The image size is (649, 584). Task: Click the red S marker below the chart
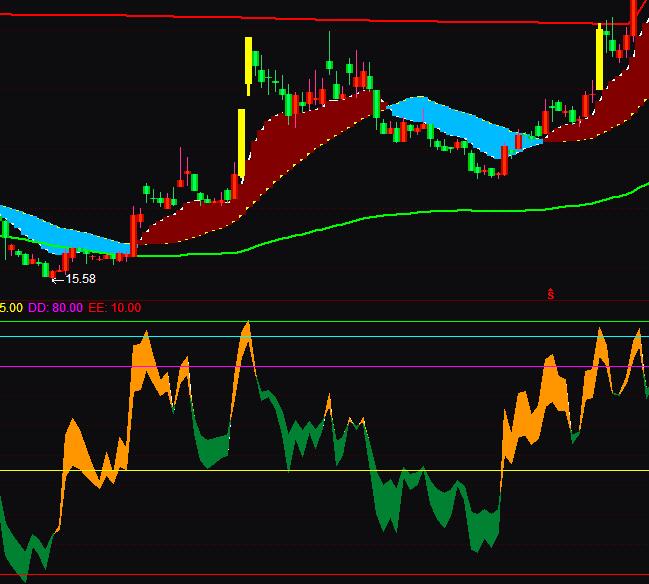click(x=550, y=294)
